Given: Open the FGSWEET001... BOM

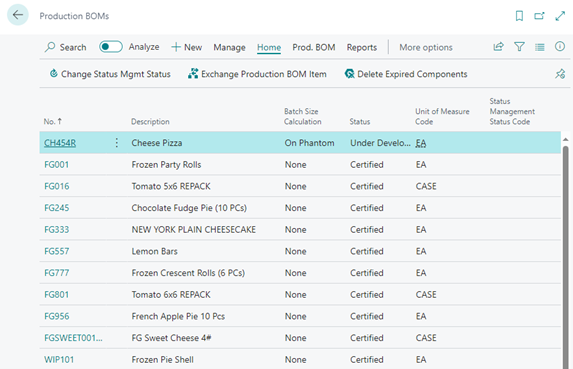Looking at the screenshot, I should tap(73, 338).
